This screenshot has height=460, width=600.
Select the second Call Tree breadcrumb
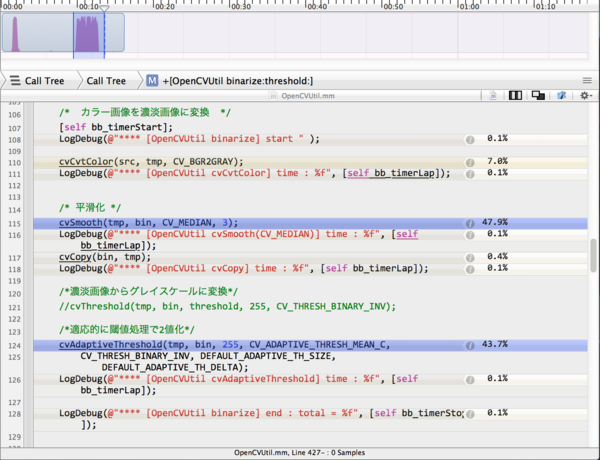coord(106,81)
